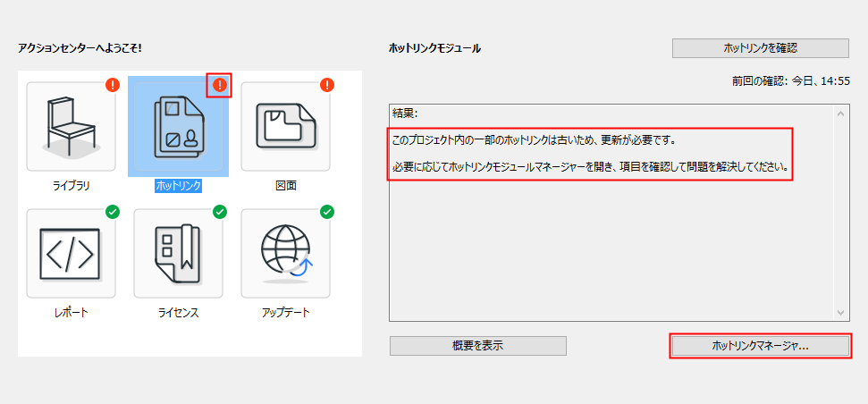Open the レポート code icon
Screen dimensions: 868x404
click(71, 254)
